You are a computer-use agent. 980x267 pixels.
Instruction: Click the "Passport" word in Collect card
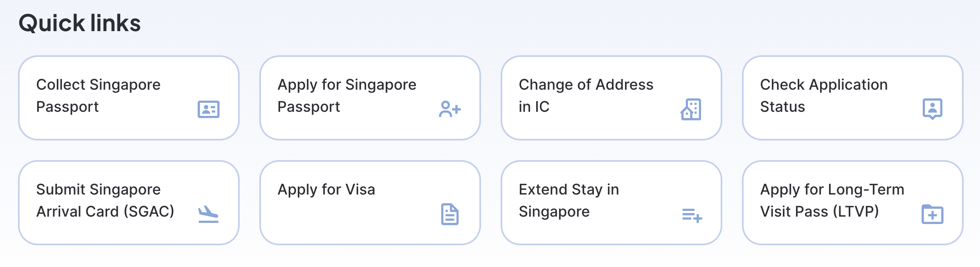point(67,107)
